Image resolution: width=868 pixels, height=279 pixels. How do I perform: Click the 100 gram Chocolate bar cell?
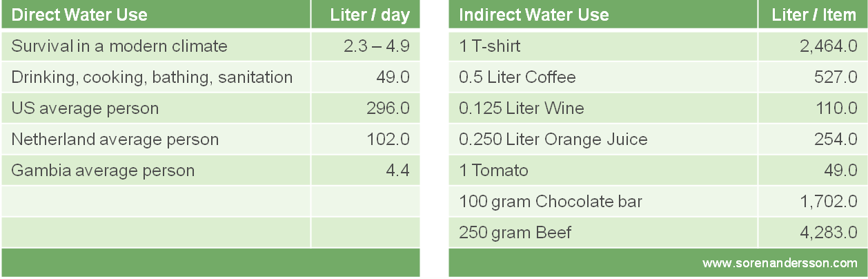click(551, 202)
